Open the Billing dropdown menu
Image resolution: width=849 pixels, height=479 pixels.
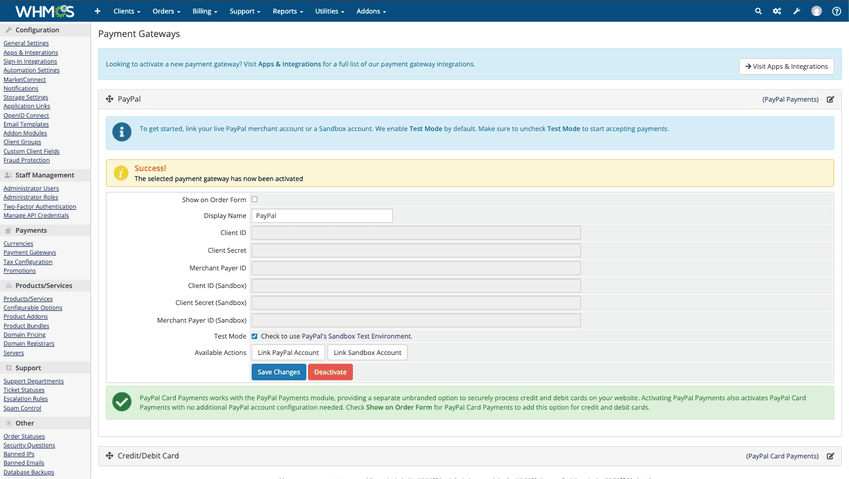(x=205, y=11)
